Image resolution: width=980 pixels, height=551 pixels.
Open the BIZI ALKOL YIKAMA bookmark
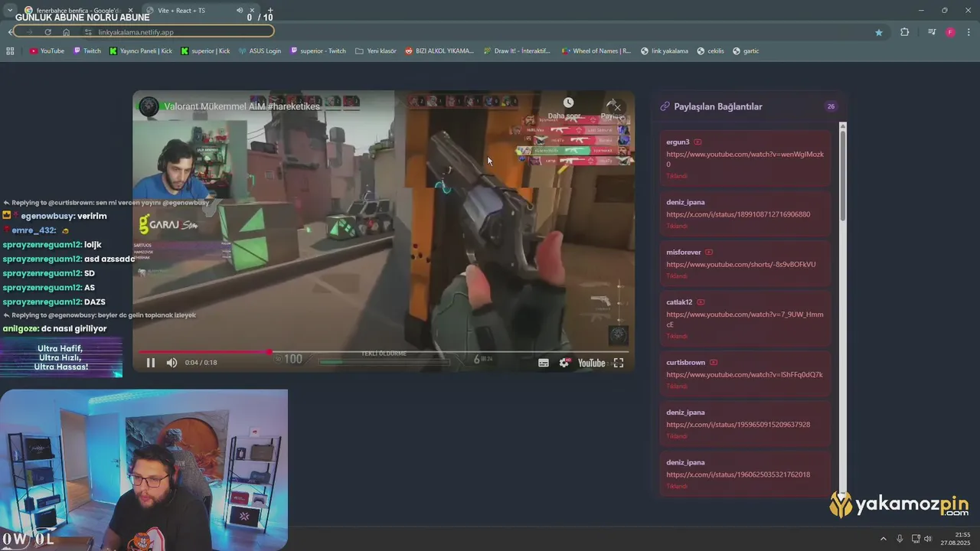(439, 51)
